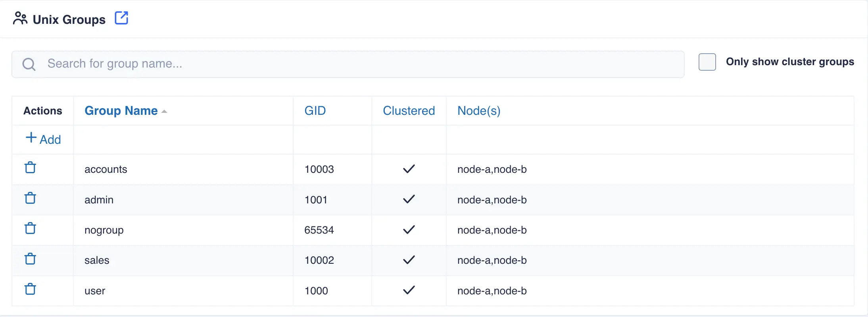The height and width of the screenshot is (317, 868).
Task: Delete the admin group via trash icon
Action: pyautogui.click(x=31, y=198)
